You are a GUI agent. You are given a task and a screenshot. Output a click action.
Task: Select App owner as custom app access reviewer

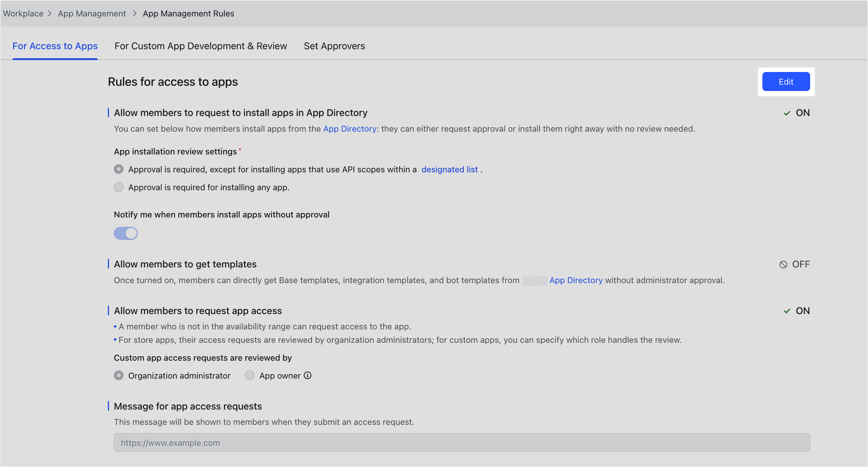[x=249, y=376]
